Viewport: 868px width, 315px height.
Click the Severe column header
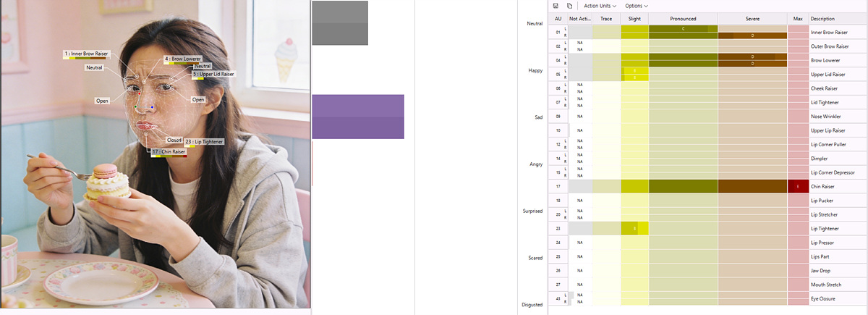pyautogui.click(x=752, y=18)
